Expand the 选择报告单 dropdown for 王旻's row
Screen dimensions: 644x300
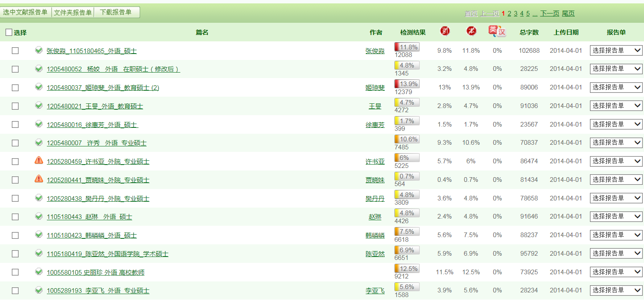(x=616, y=106)
